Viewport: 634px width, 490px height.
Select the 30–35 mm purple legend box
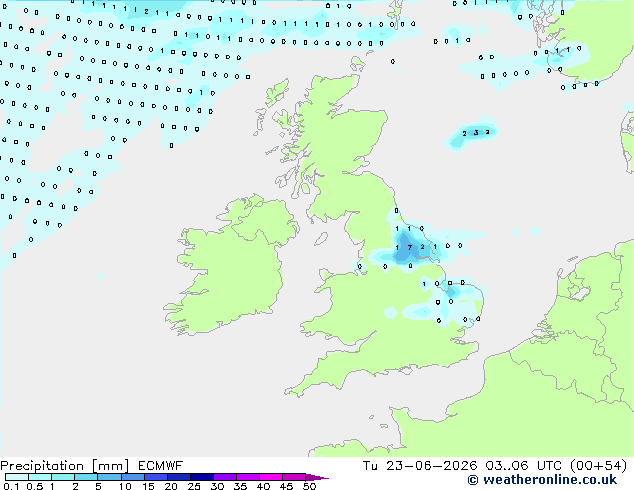[x=225, y=477]
